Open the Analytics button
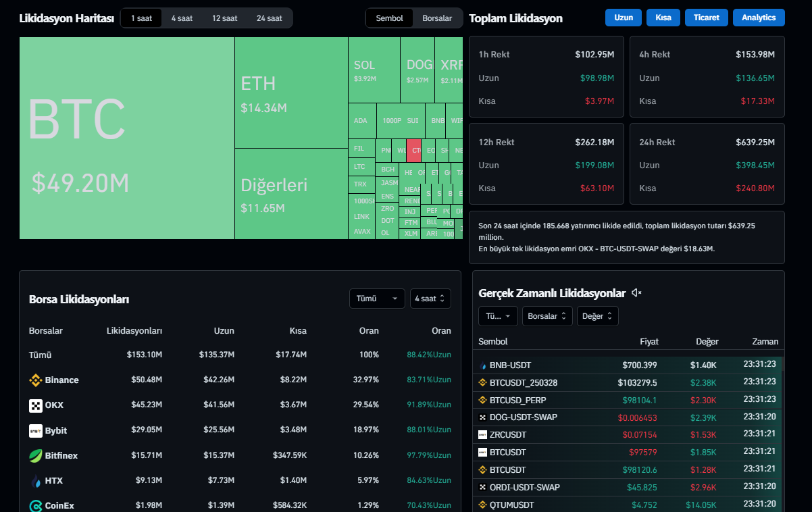The height and width of the screenshot is (512, 812). pyautogui.click(x=758, y=18)
